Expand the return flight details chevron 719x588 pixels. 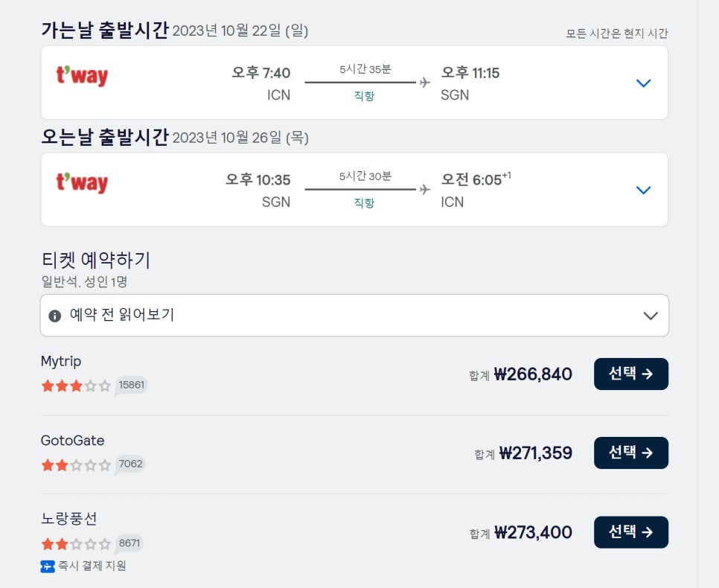click(x=644, y=190)
